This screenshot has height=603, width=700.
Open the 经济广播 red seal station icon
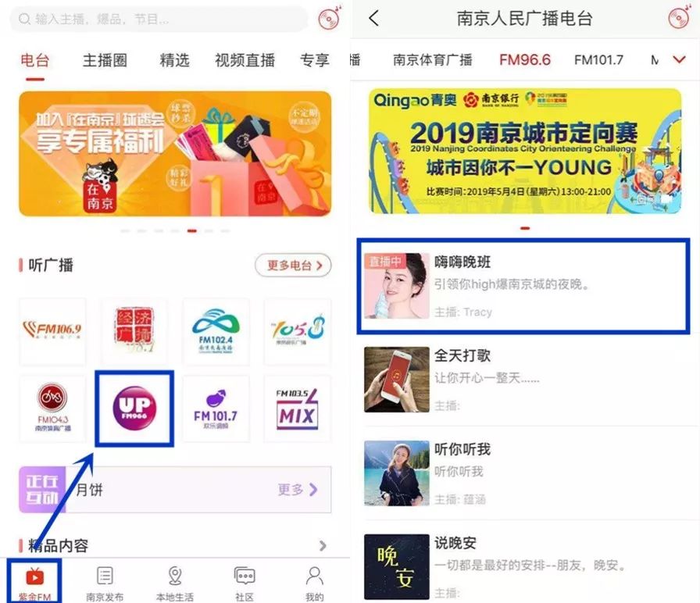[134, 332]
